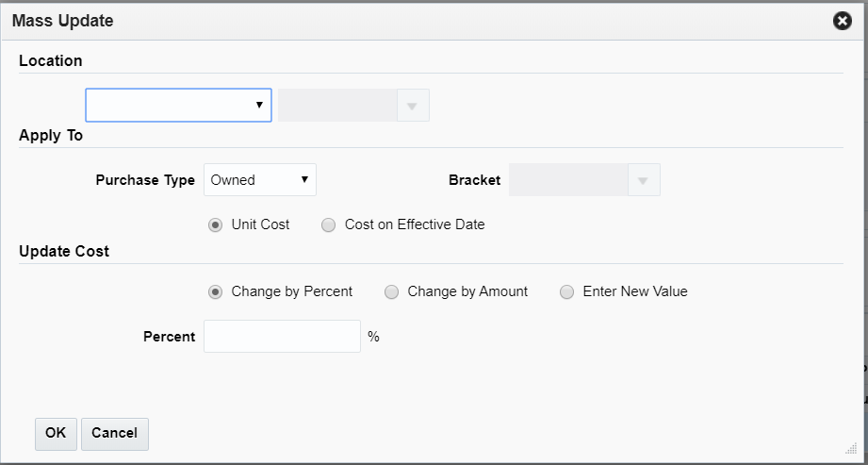The height and width of the screenshot is (465, 868).
Task: Click the Mass Update title bar
Action: point(377,21)
